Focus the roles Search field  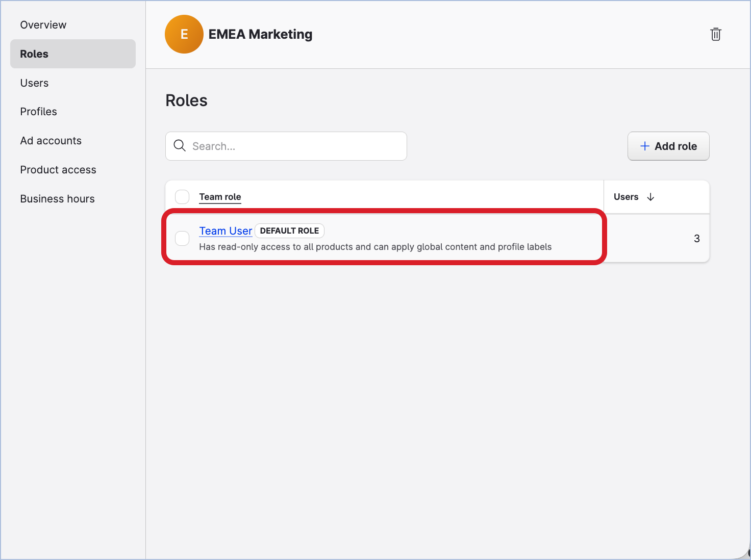click(293, 146)
